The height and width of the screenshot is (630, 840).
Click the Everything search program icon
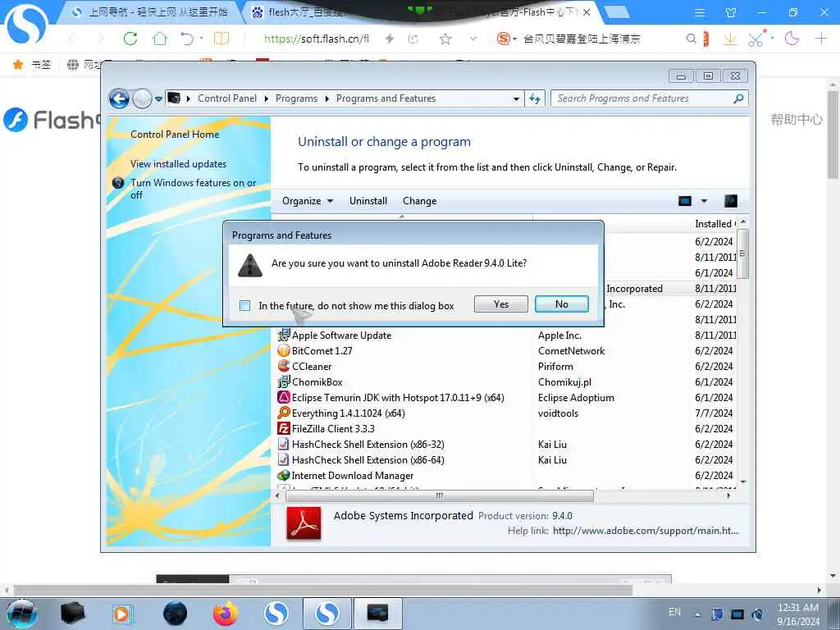(x=283, y=413)
